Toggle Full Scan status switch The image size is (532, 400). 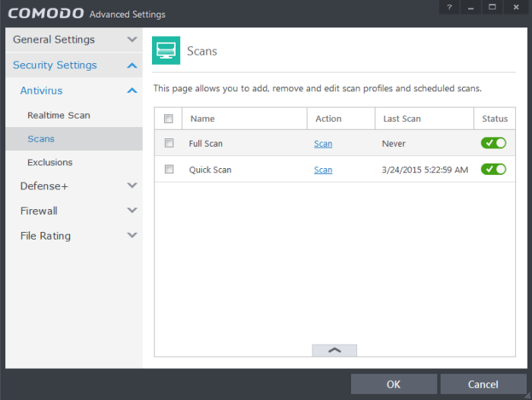pyautogui.click(x=493, y=143)
